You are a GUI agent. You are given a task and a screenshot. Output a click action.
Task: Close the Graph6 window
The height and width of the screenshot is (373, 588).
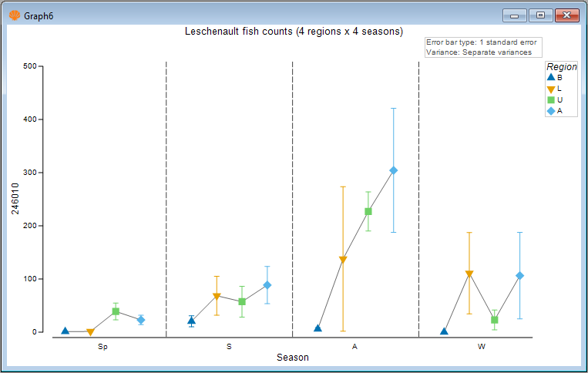coord(566,15)
